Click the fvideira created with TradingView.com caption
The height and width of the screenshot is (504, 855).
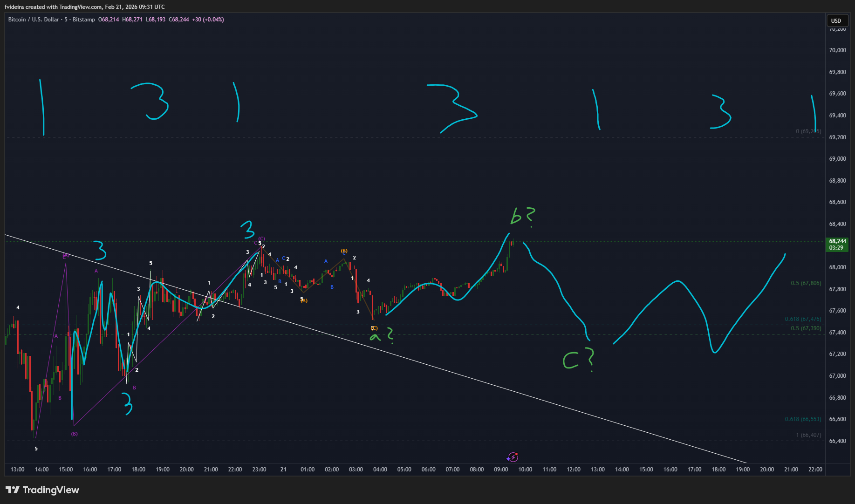[x=85, y=7]
